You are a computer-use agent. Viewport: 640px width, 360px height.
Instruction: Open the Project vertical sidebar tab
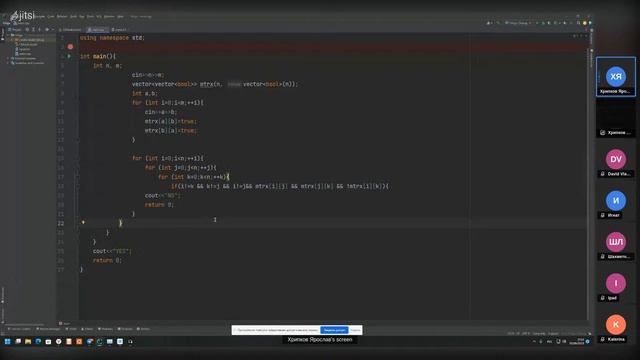coord(2,34)
